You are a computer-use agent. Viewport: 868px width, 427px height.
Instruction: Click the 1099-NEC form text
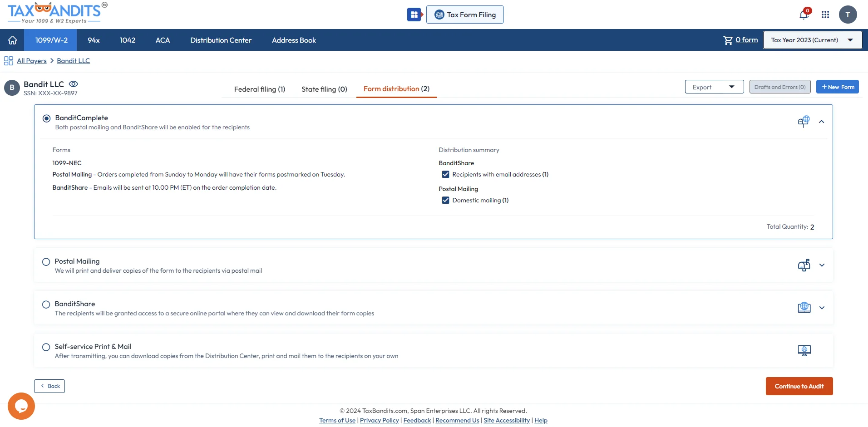(67, 163)
